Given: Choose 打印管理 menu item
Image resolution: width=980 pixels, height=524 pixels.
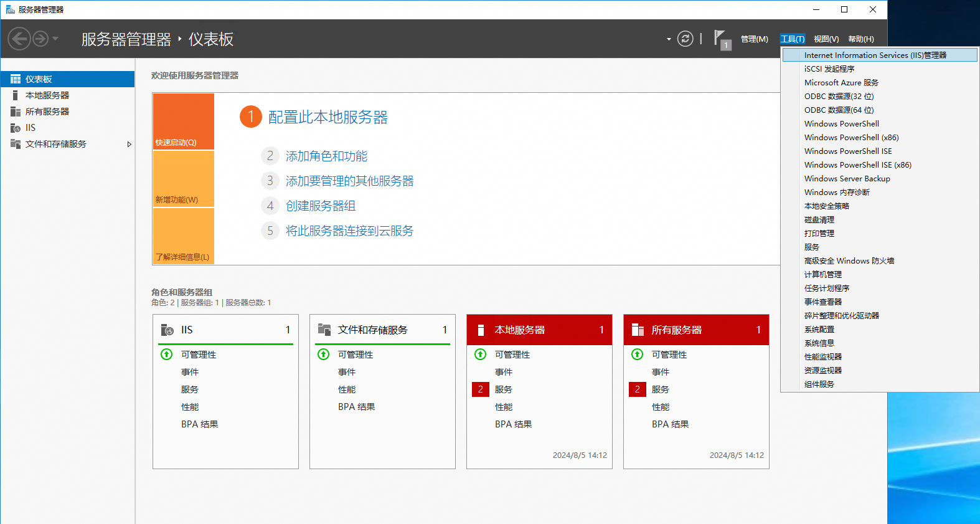Looking at the screenshot, I should pos(880,234).
